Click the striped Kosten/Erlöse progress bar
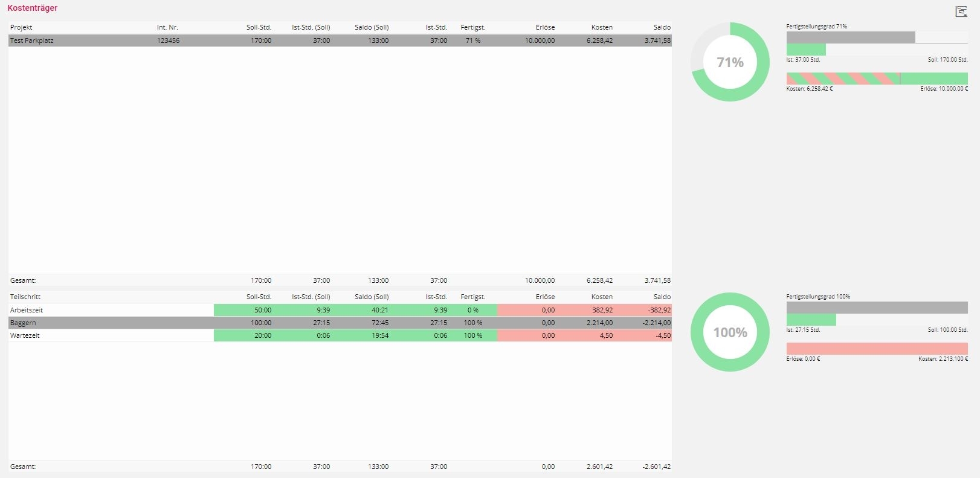This screenshot has height=478, width=980. [x=877, y=79]
